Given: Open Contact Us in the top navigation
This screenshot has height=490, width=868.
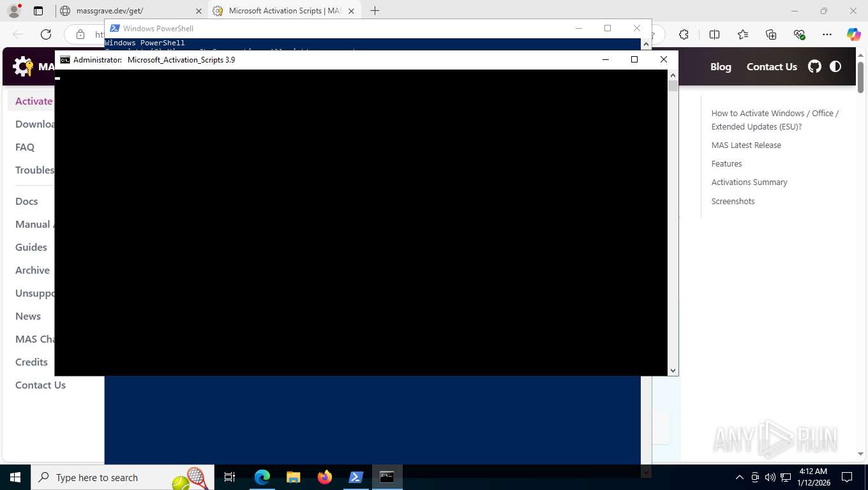Looking at the screenshot, I should pyautogui.click(x=772, y=66).
